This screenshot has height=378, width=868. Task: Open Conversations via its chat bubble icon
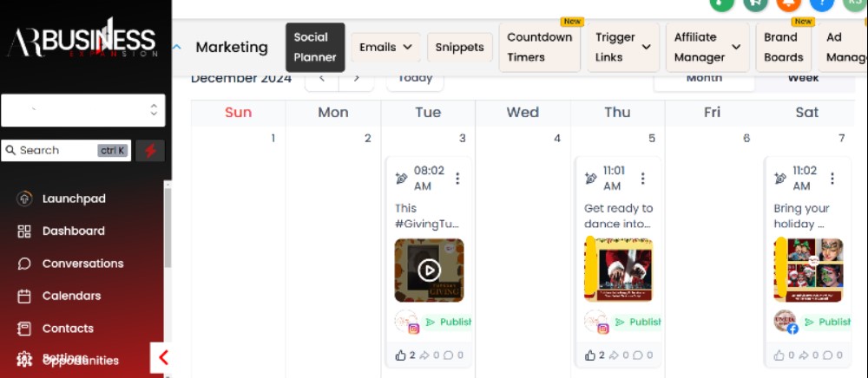(24, 264)
